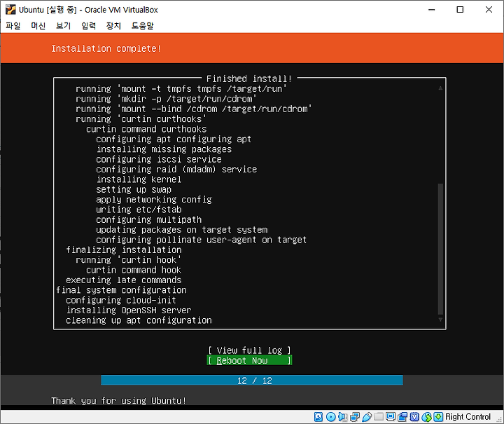Click the log scroll-down arrow
Screen dimensions: 504x424
click(440, 320)
